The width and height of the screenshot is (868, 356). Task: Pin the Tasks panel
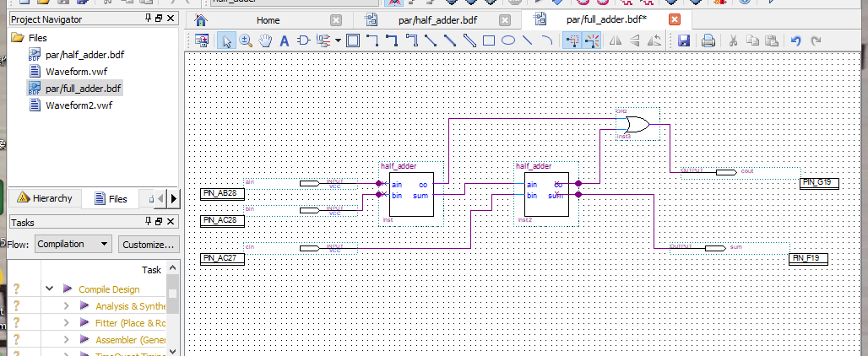click(x=148, y=222)
